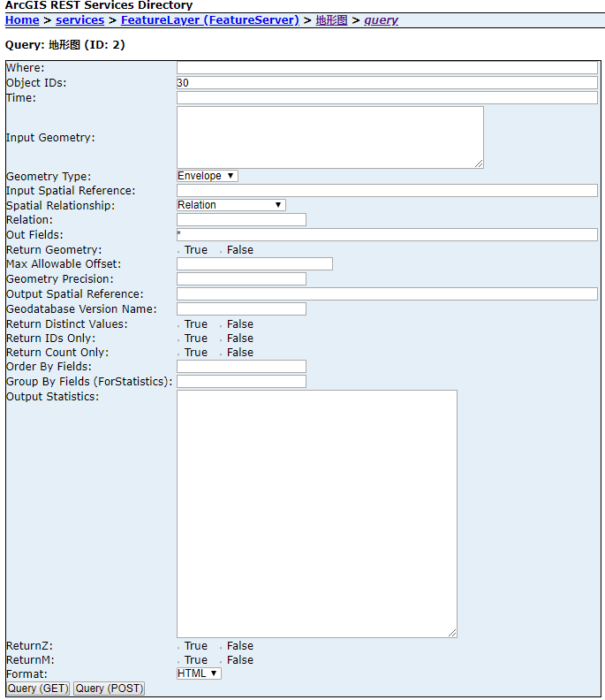Select True for Return Distinct Values
The height and width of the screenshot is (700, 605).
[x=179, y=326]
